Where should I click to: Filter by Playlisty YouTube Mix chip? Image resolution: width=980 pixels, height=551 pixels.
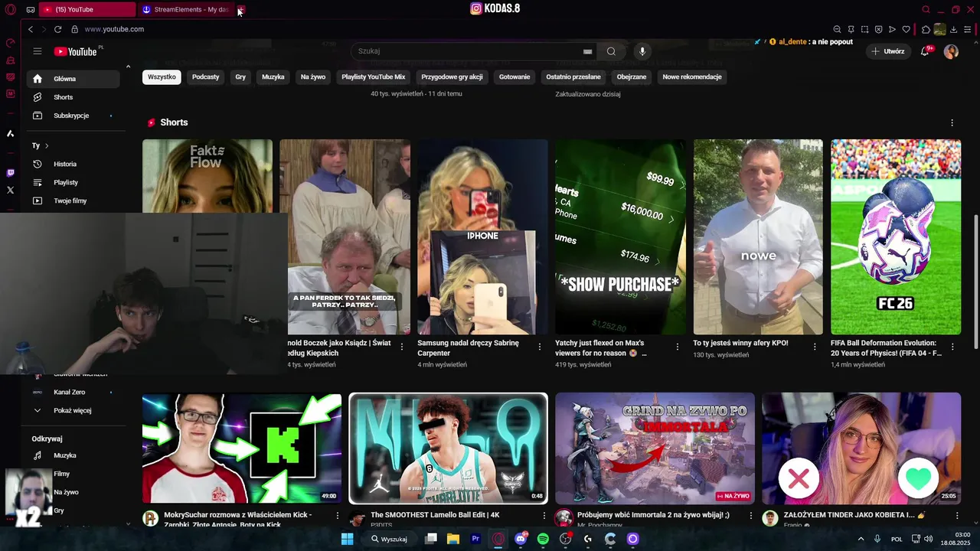pyautogui.click(x=373, y=77)
